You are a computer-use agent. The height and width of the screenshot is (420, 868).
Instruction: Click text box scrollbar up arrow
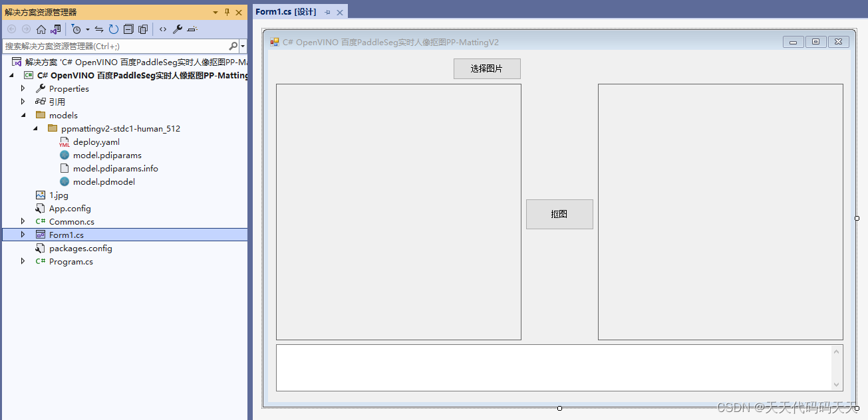point(837,351)
